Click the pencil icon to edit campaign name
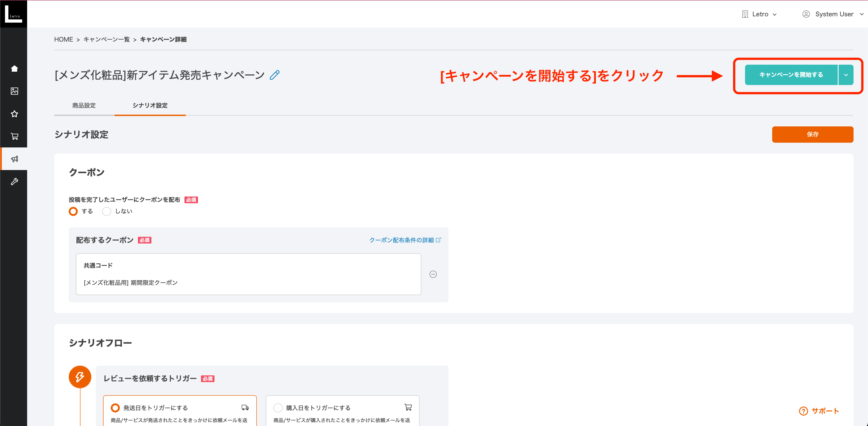Image resolution: width=868 pixels, height=426 pixels. (x=275, y=74)
